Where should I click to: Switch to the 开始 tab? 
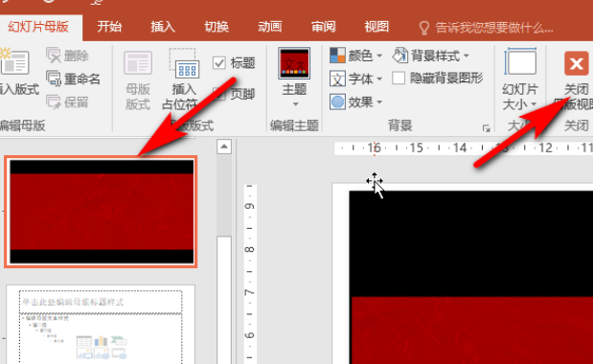pos(109,27)
